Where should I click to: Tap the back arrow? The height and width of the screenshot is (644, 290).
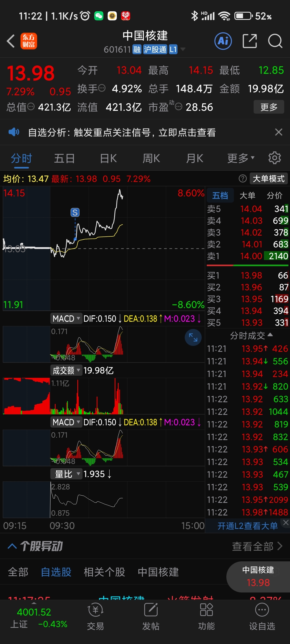click(x=11, y=41)
